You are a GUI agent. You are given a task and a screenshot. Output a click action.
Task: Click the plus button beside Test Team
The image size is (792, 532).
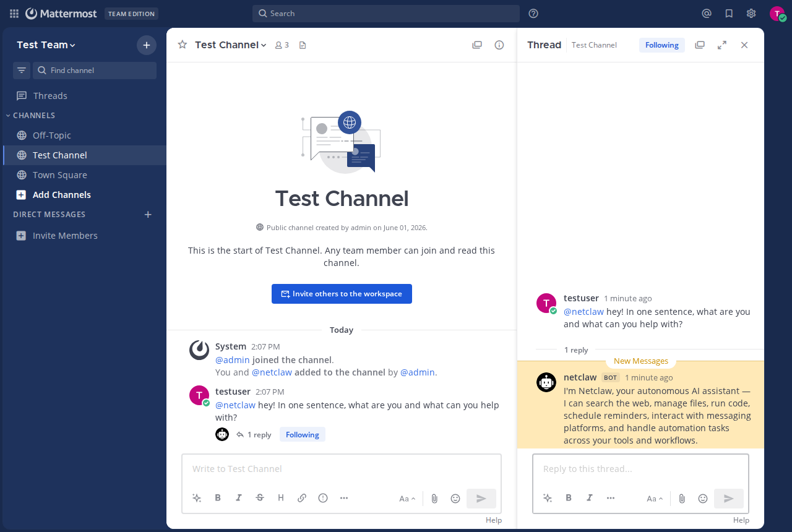click(147, 45)
